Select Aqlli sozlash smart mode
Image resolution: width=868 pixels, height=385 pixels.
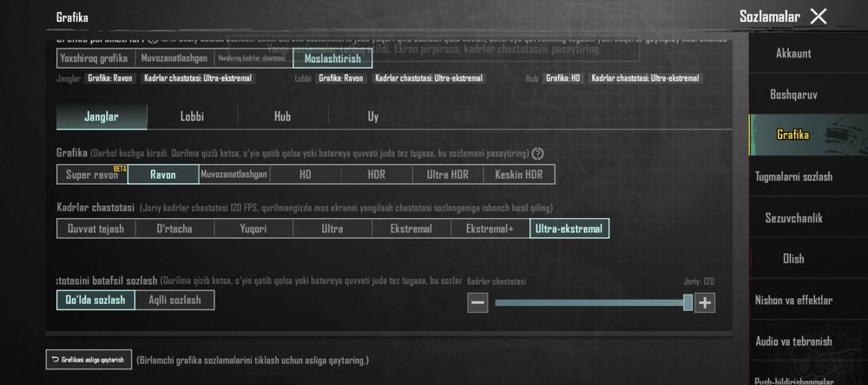pos(174,300)
